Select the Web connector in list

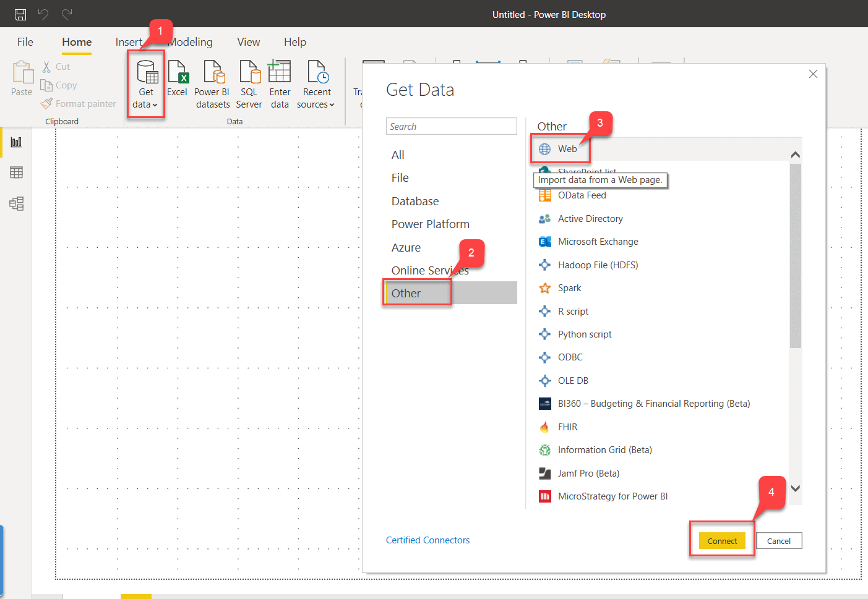[x=567, y=149]
